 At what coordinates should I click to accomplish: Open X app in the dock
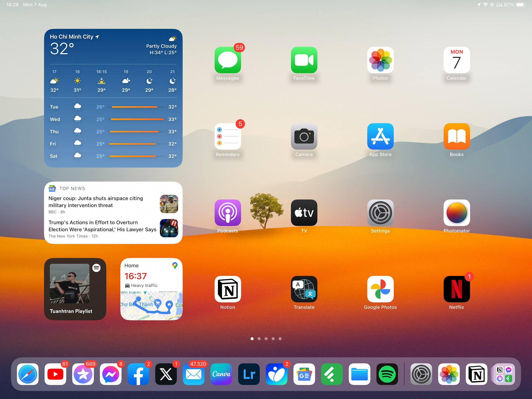(x=166, y=374)
